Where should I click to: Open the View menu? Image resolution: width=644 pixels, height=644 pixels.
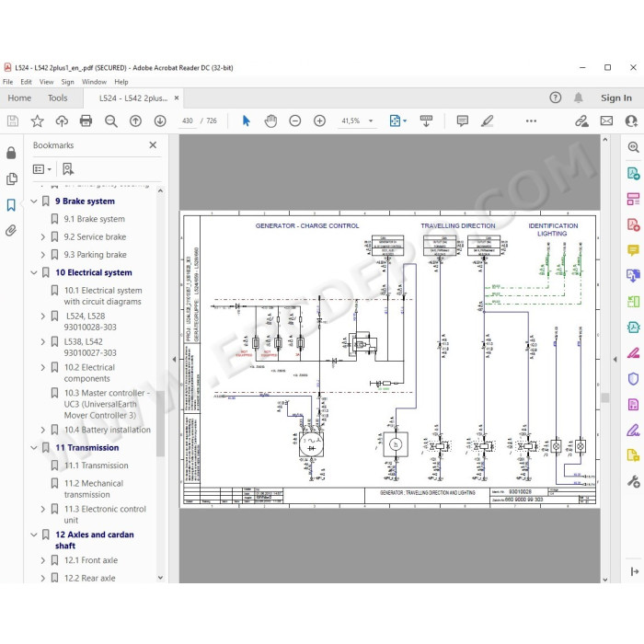pos(46,82)
